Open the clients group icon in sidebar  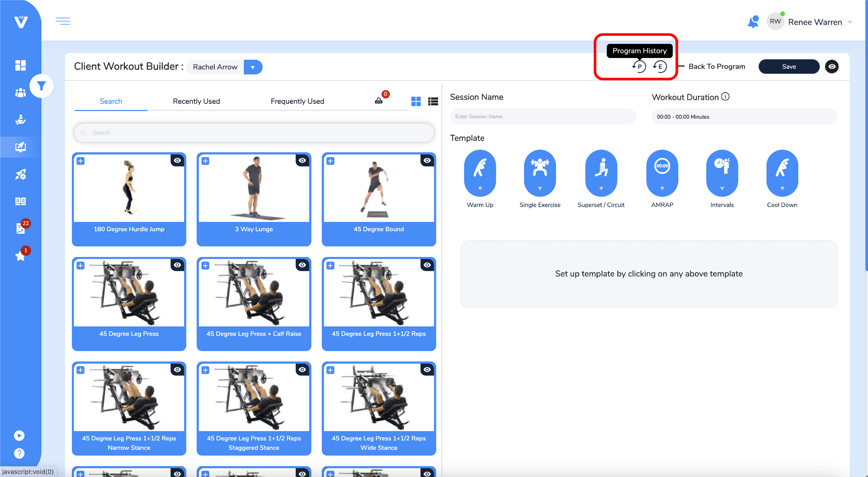tap(20, 93)
